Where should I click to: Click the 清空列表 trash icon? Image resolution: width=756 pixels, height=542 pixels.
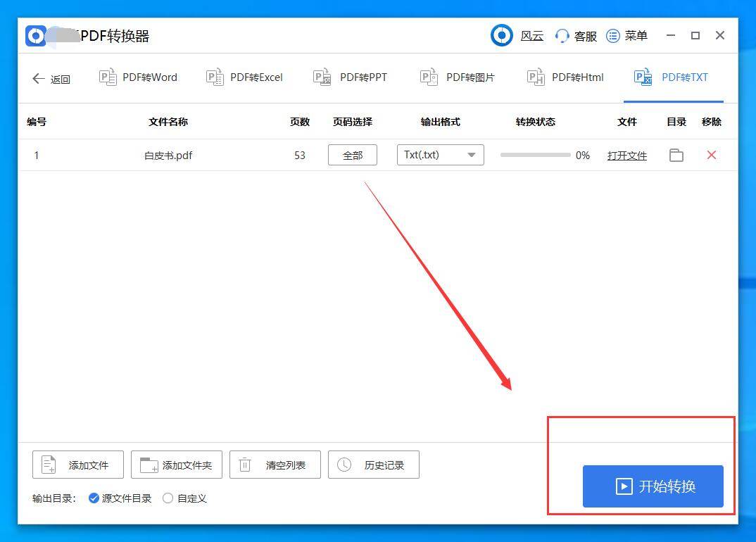click(x=245, y=465)
